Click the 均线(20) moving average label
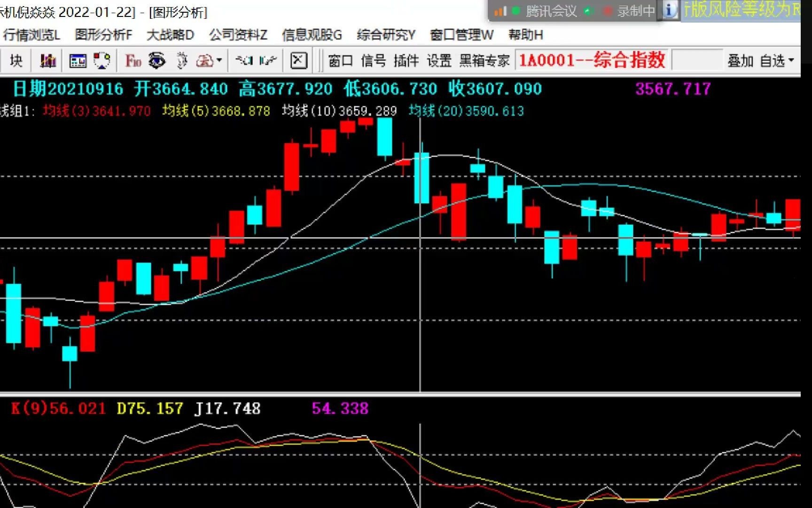 (466, 111)
